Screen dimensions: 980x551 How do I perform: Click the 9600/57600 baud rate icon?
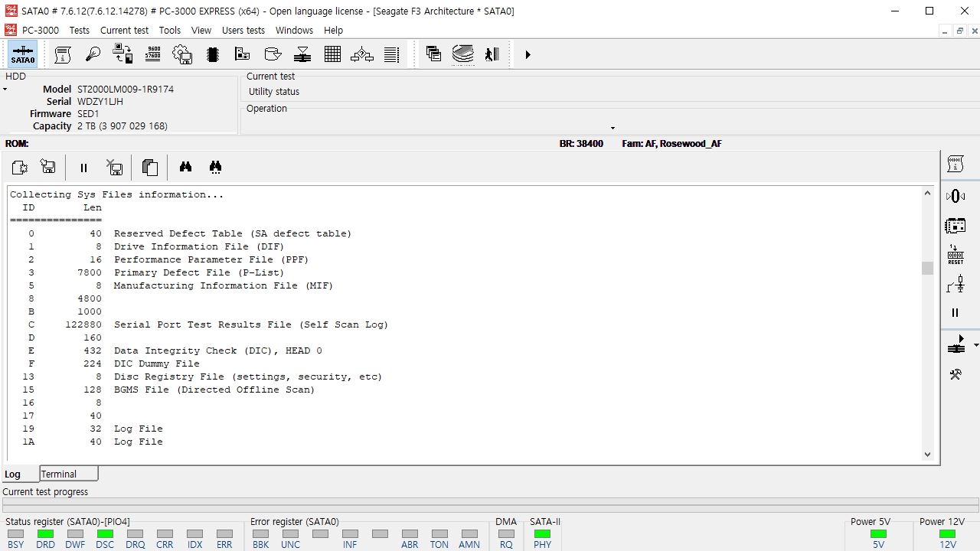[x=152, y=54]
